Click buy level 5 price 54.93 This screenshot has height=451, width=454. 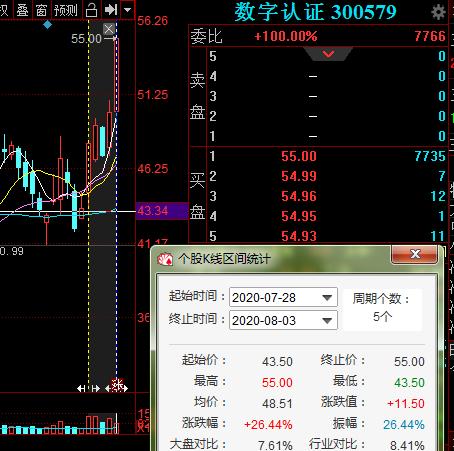pos(299,236)
